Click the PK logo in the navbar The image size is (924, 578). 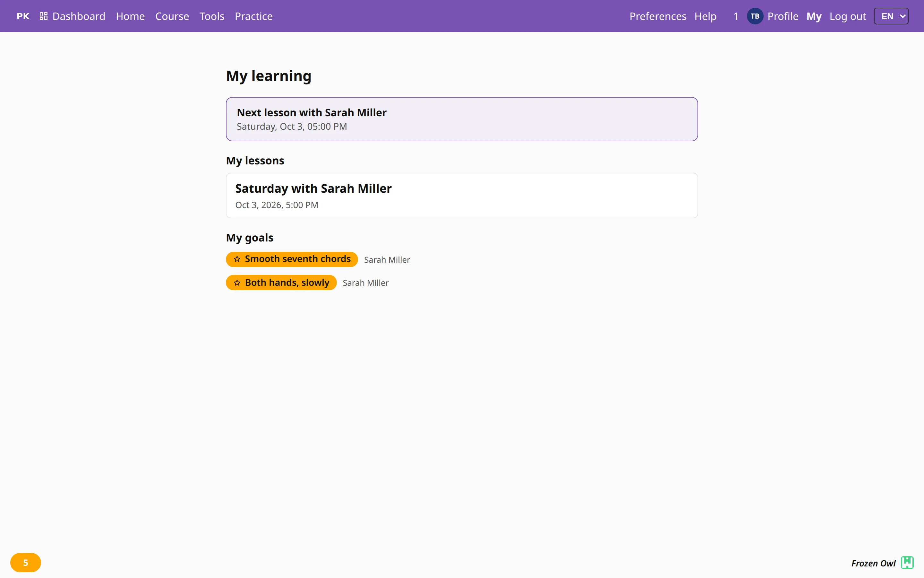(23, 16)
